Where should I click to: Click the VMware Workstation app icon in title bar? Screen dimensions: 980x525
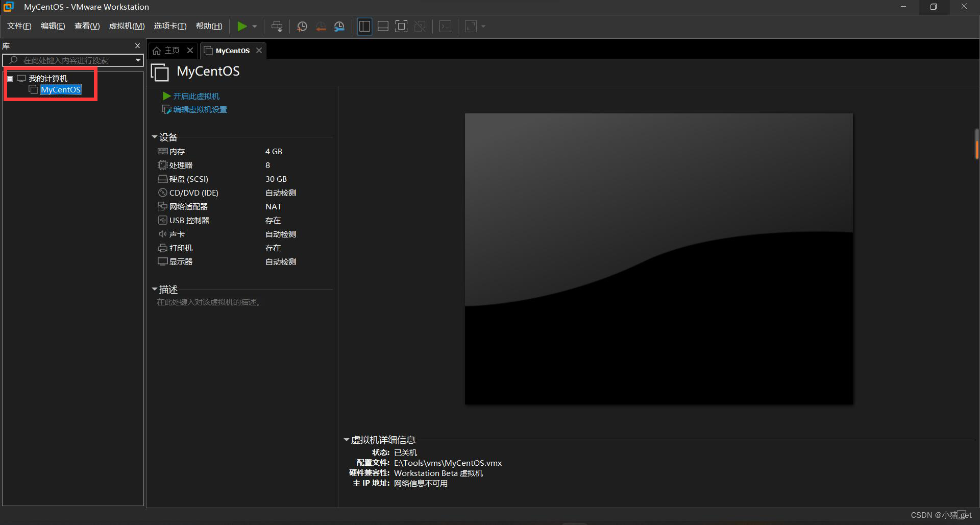pyautogui.click(x=9, y=7)
